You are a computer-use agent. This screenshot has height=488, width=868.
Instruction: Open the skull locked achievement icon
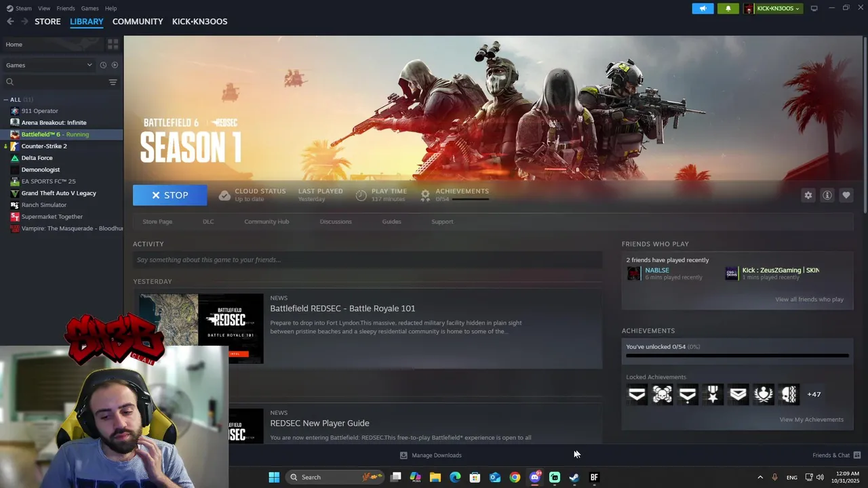click(x=663, y=394)
